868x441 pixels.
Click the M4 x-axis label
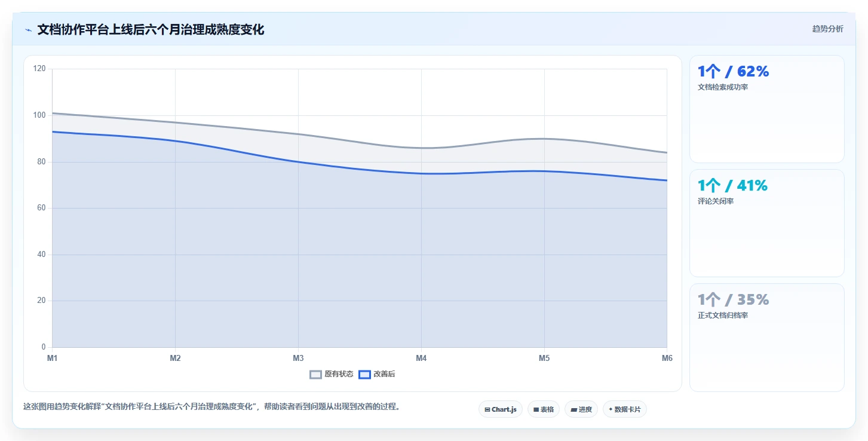click(421, 358)
